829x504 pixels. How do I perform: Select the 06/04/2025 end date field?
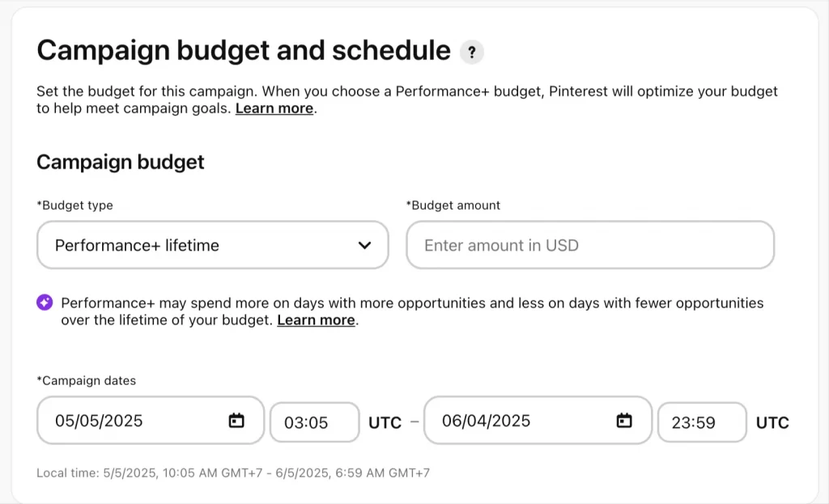pyautogui.click(x=538, y=421)
